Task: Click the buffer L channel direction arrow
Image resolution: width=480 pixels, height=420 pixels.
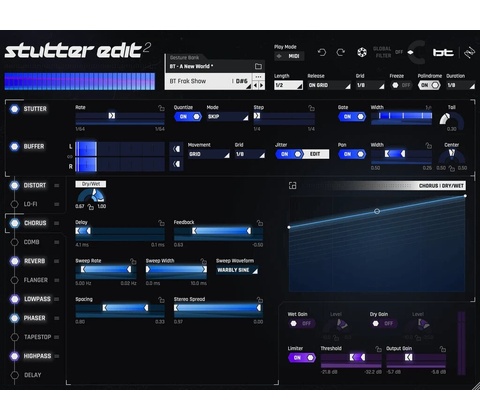Action: point(176,149)
